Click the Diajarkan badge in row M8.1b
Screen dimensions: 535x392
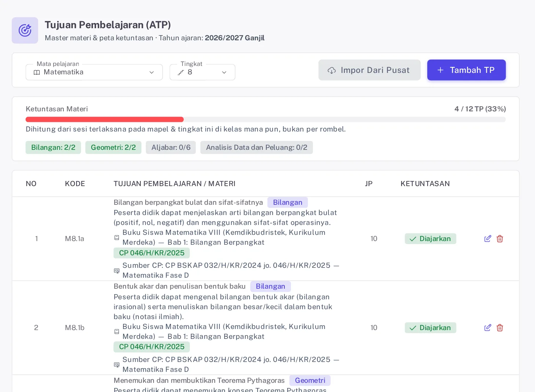click(x=431, y=328)
